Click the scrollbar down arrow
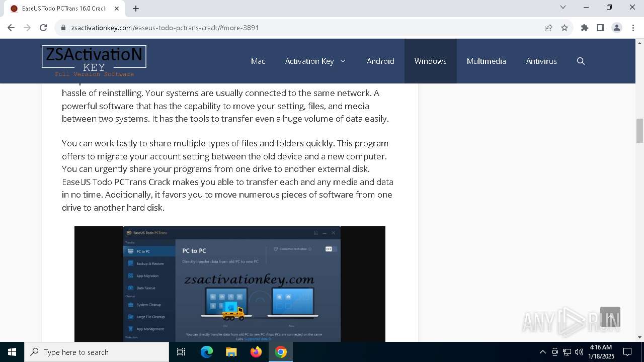Screen dimensions: 644x362 (639, 337)
